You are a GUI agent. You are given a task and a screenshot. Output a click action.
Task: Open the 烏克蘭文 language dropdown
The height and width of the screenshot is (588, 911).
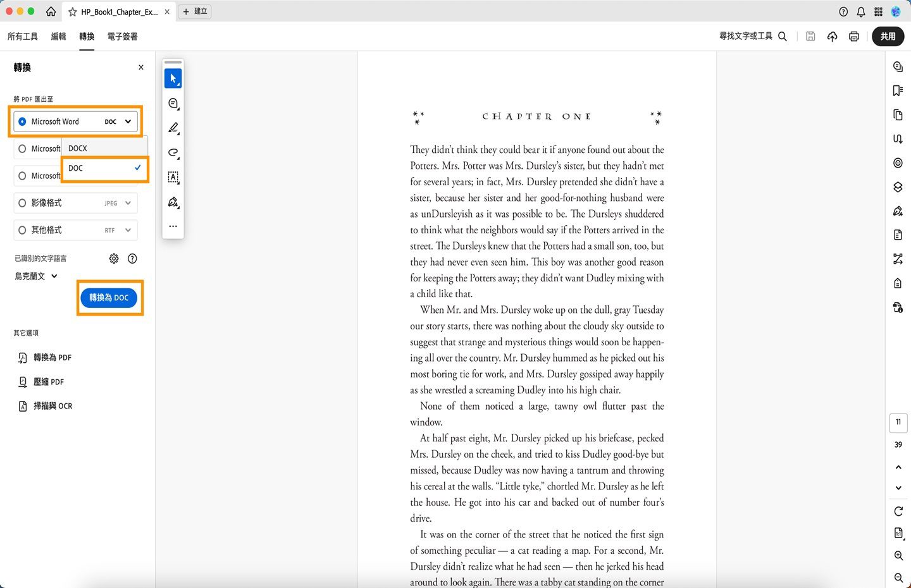(36, 276)
